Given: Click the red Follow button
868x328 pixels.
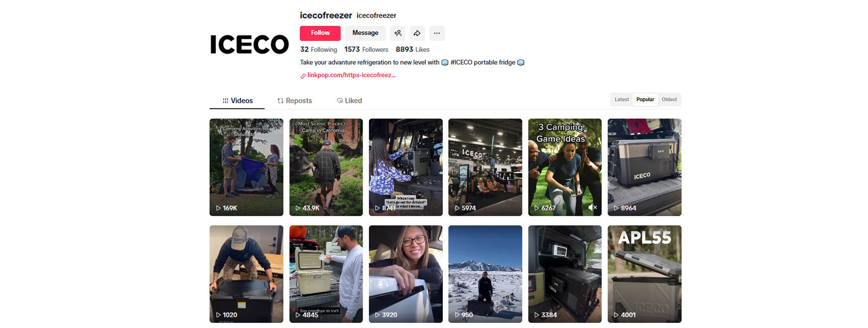Looking at the screenshot, I should [320, 33].
